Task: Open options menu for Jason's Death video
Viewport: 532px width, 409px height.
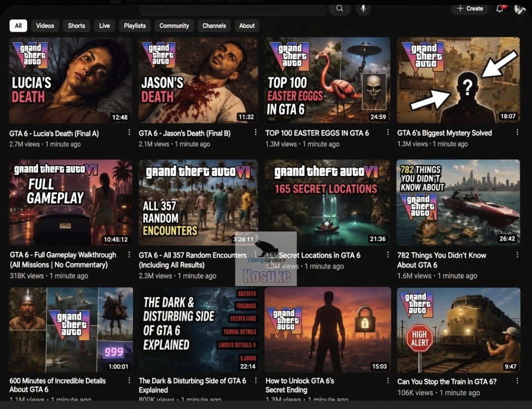Action: click(x=256, y=133)
